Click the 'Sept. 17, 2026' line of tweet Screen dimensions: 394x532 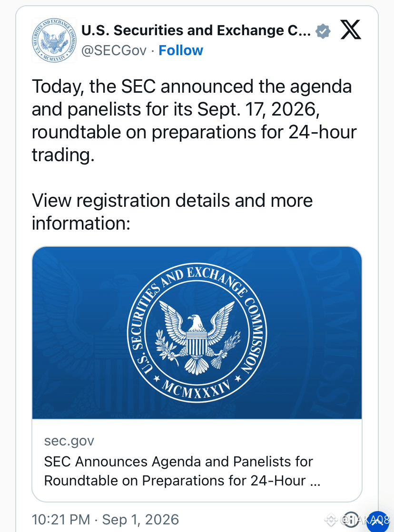coord(176,109)
